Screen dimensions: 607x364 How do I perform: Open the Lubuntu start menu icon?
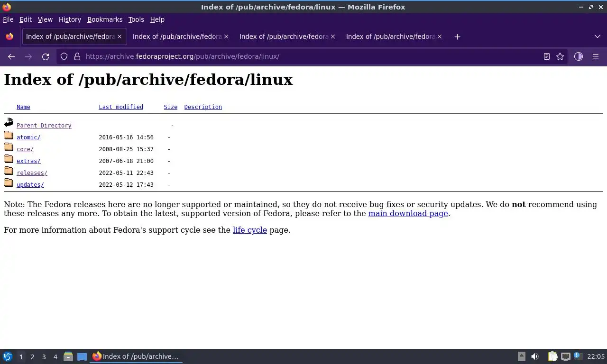click(x=8, y=356)
